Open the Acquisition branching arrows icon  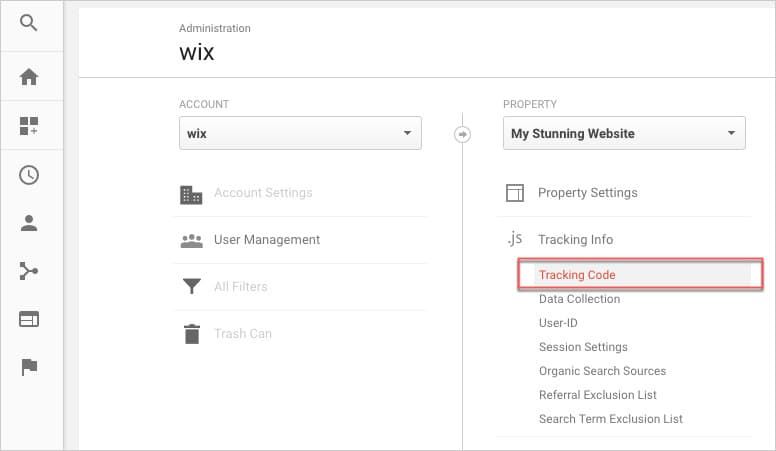click(29, 271)
